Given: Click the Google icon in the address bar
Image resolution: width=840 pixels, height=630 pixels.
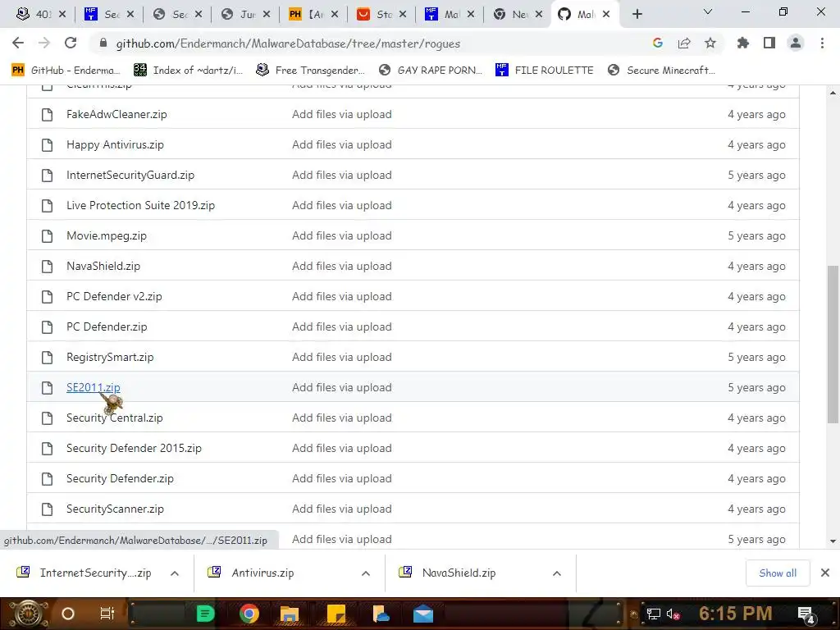Looking at the screenshot, I should click(658, 43).
